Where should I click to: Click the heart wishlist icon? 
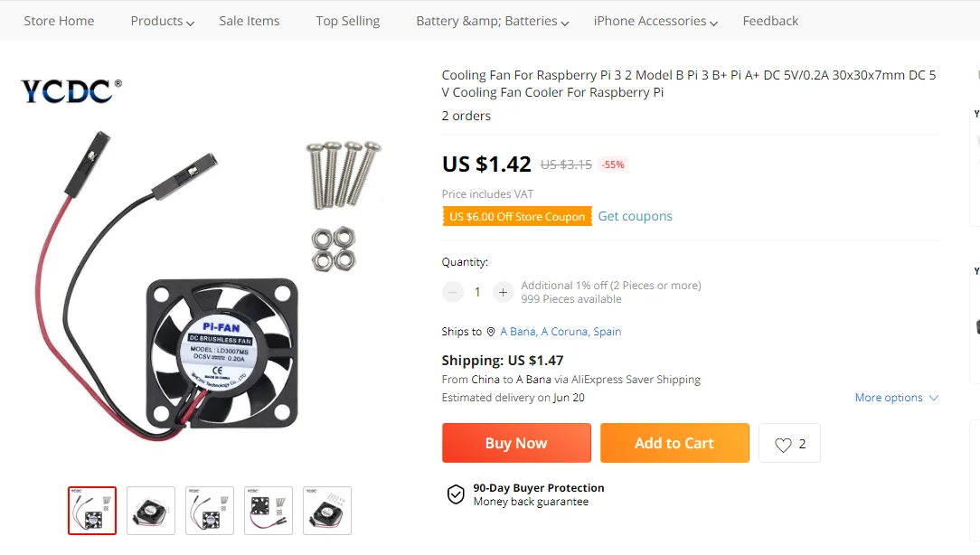(783, 444)
